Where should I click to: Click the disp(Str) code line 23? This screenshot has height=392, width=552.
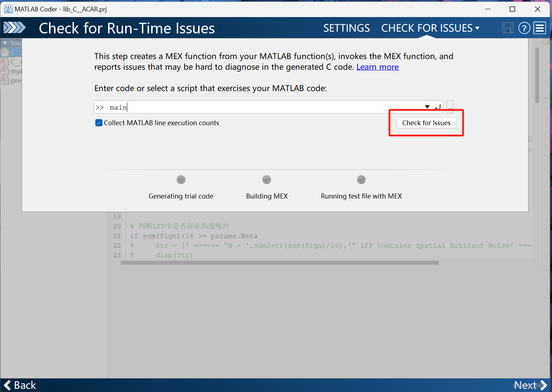tap(174, 255)
